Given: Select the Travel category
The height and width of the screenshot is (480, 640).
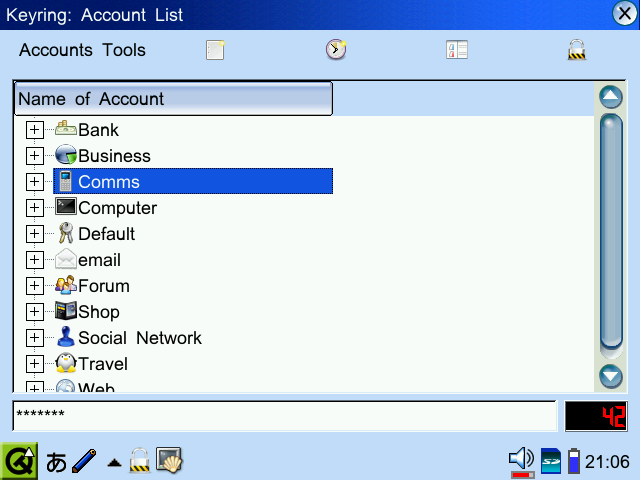Looking at the screenshot, I should [102, 364].
